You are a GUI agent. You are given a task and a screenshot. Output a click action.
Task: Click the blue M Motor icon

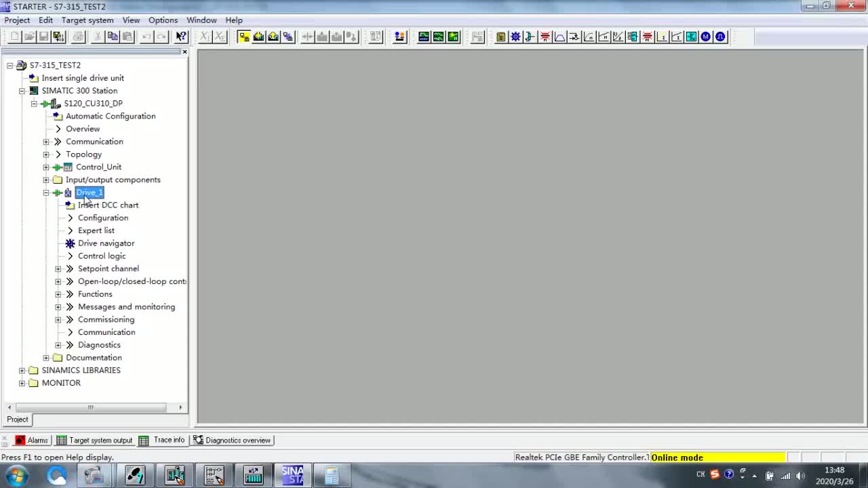tap(706, 37)
